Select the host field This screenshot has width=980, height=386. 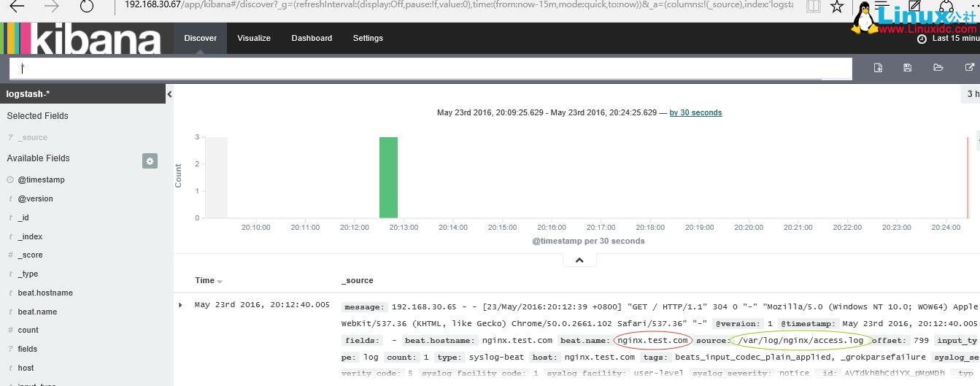26,368
